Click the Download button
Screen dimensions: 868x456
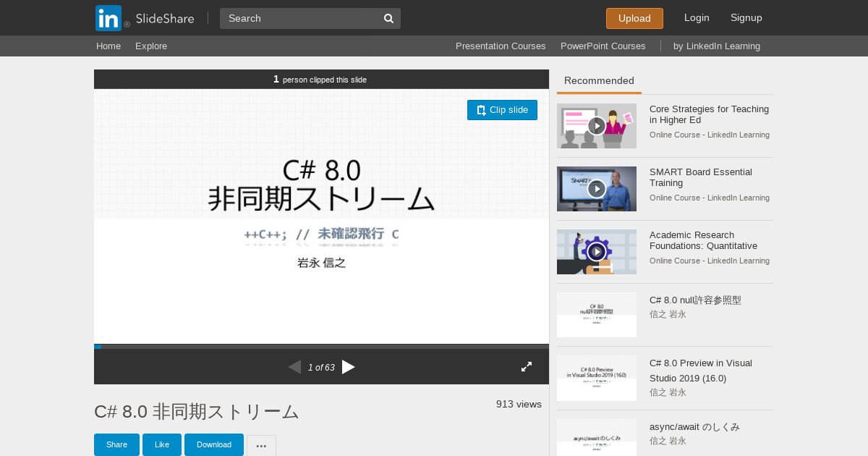[214, 444]
